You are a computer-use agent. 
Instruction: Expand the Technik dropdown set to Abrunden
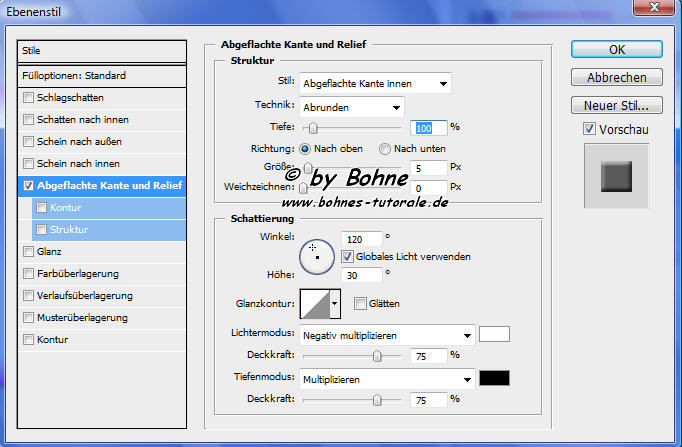(x=350, y=106)
